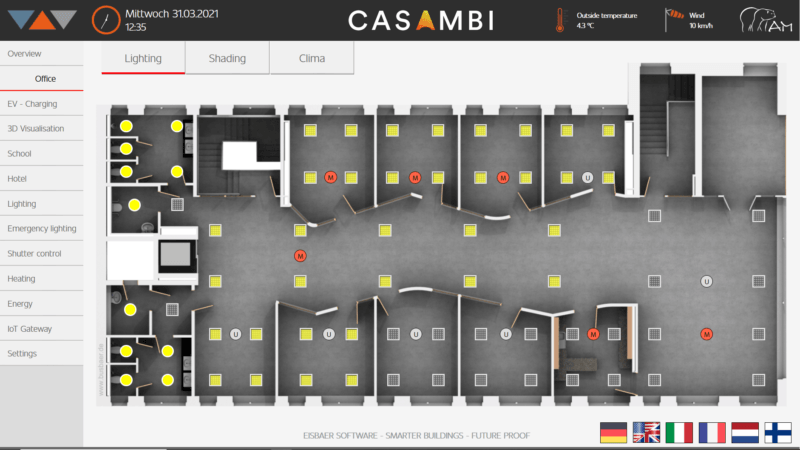
Task: Click red M marker in third top office
Action: 503,178
